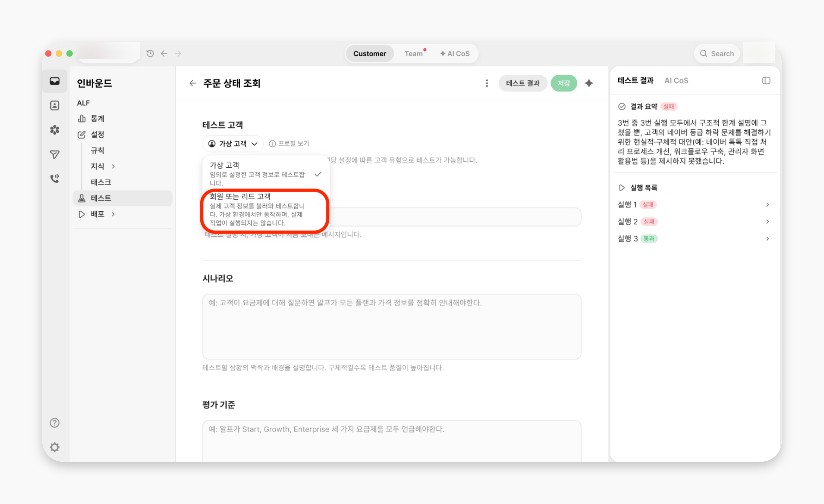Expand the 배포 chevron
The width and height of the screenshot is (824, 504).
click(113, 214)
